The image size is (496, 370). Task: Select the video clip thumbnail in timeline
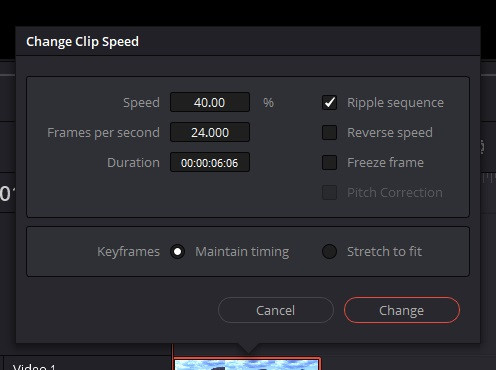coord(247,364)
